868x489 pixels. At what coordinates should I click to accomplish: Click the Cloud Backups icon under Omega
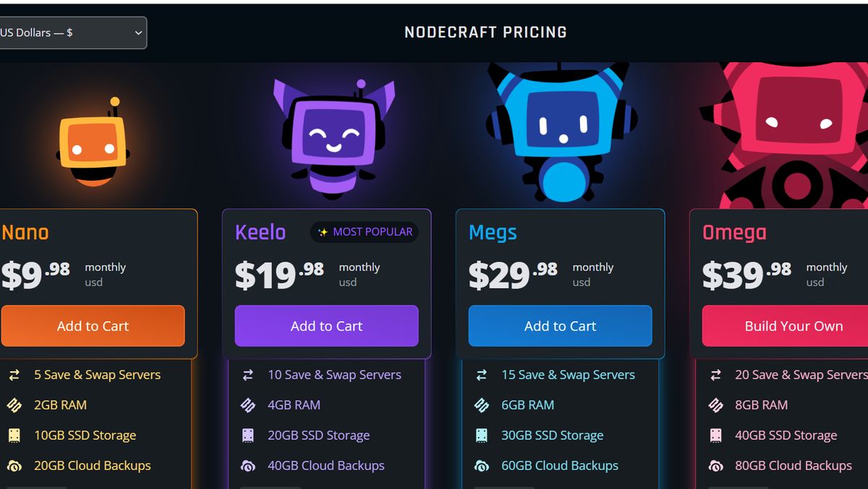click(x=716, y=466)
